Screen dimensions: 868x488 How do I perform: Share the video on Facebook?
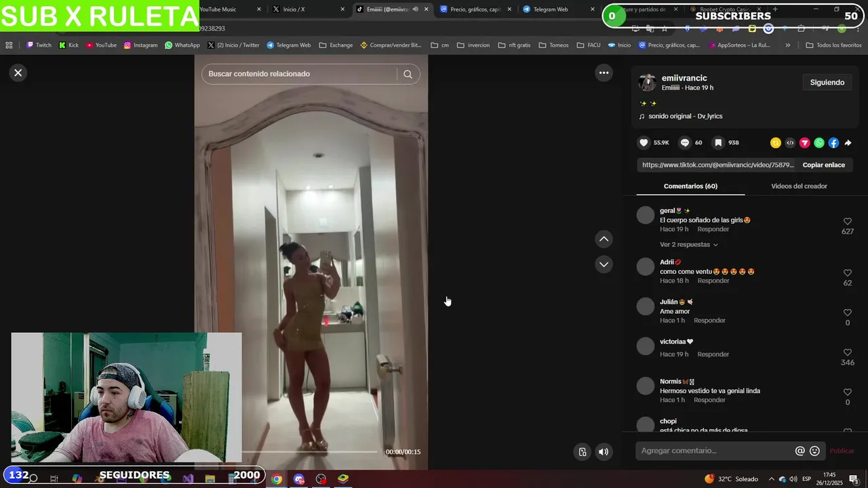833,142
